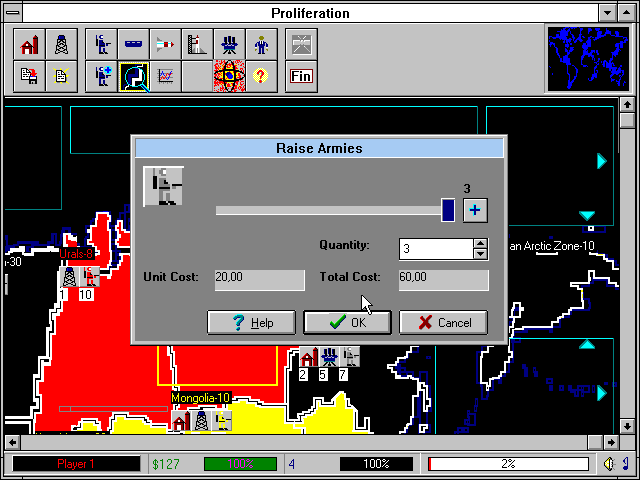The height and width of the screenshot is (480, 640).
Task: Select the oil derrick toolbar icon
Action: click(x=61, y=44)
